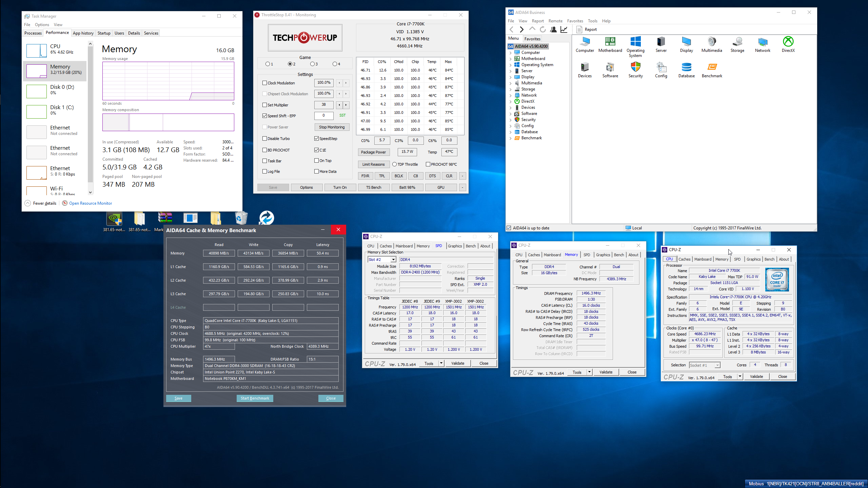The width and height of the screenshot is (868, 488).
Task: Toggle Set Multiplier checkbox in ThrottleStop
Action: pos(264,105)
